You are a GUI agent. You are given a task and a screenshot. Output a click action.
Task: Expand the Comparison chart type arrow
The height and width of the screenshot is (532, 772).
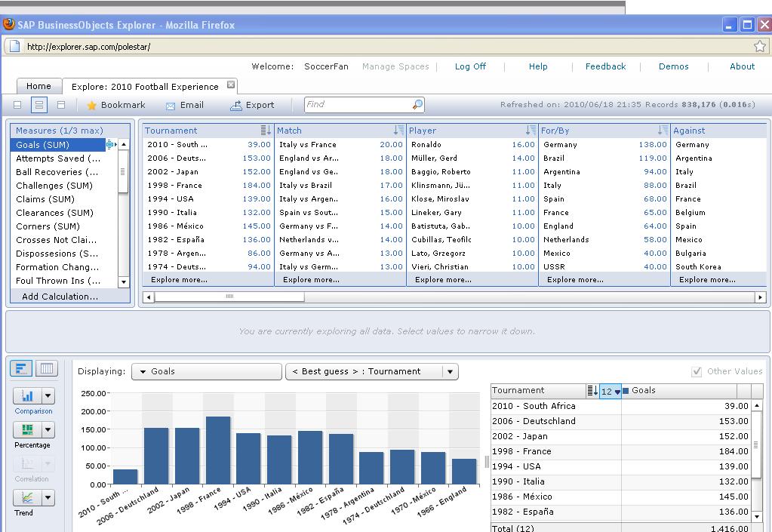click(48, 395)
